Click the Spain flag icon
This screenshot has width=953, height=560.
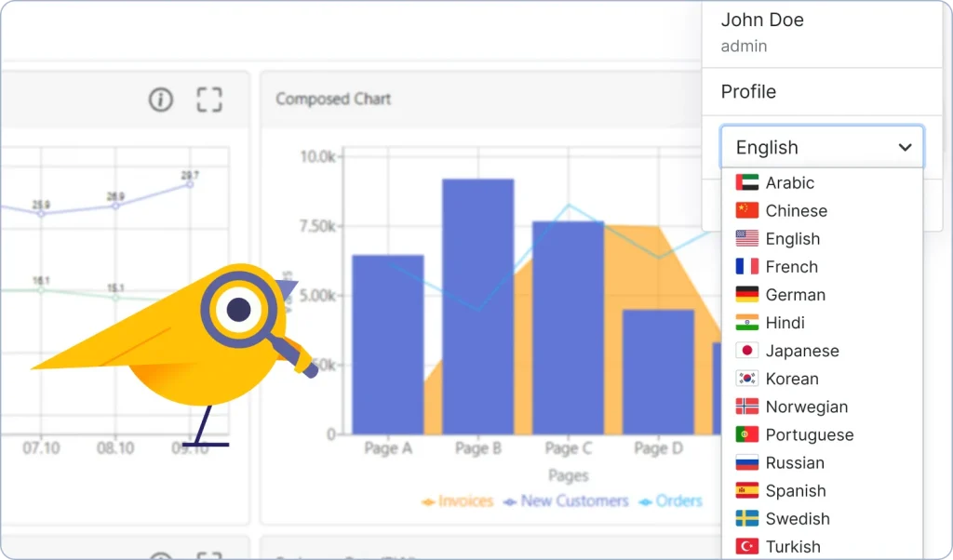pyautogui.click(x=747, y=489)
